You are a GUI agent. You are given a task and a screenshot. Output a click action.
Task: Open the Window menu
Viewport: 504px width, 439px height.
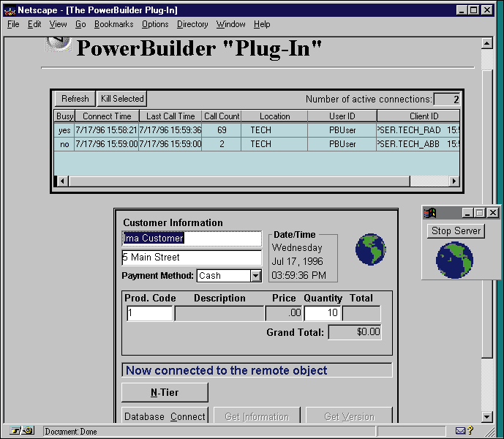[x=230, y=24]
